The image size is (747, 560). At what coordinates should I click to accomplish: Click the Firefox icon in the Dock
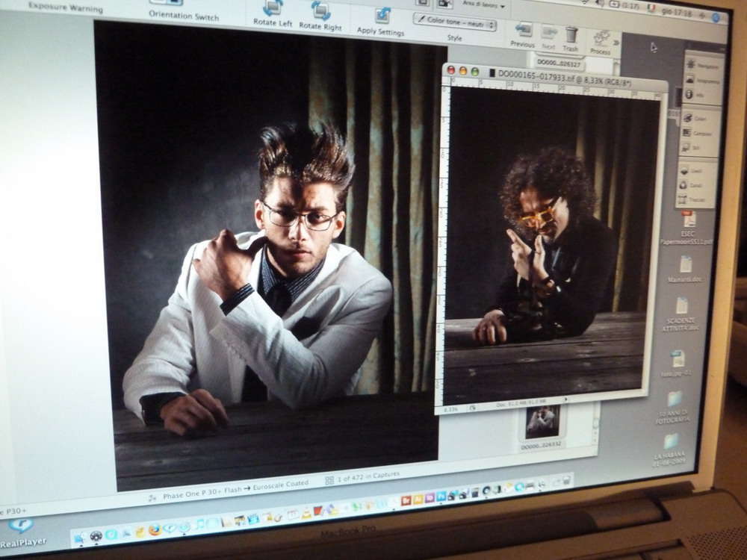tap(155, 529)
